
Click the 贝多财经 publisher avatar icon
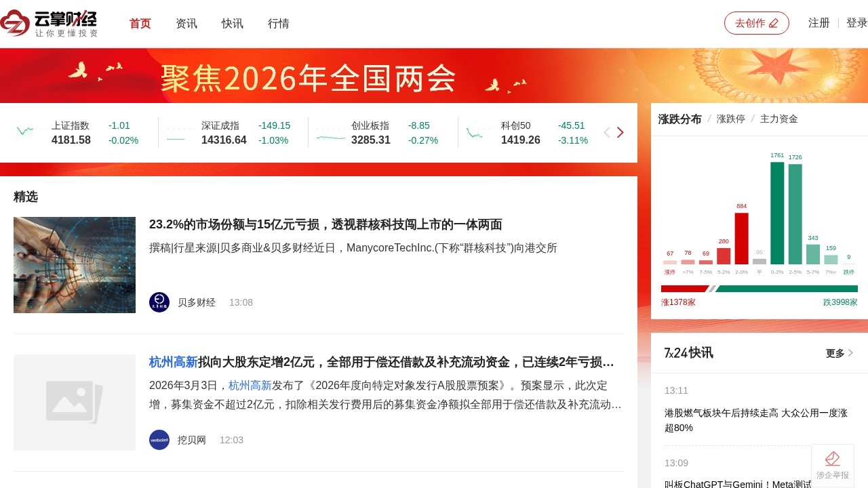coord(159,302)
